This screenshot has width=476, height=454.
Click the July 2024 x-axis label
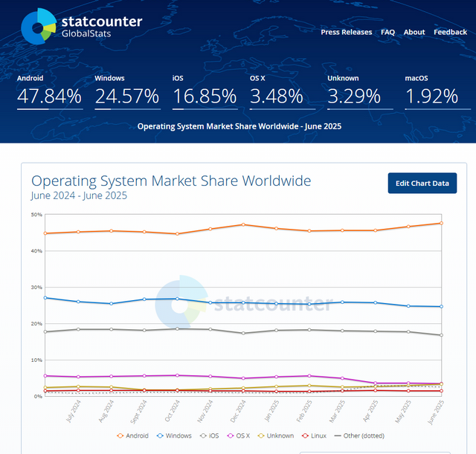73,411
